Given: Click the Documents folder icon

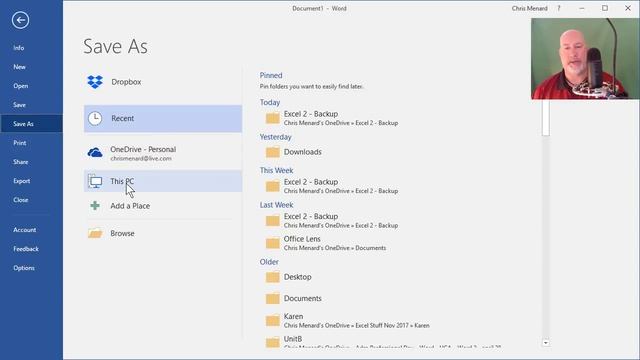Looking at the screenshot, I should (x=272, y=299).
